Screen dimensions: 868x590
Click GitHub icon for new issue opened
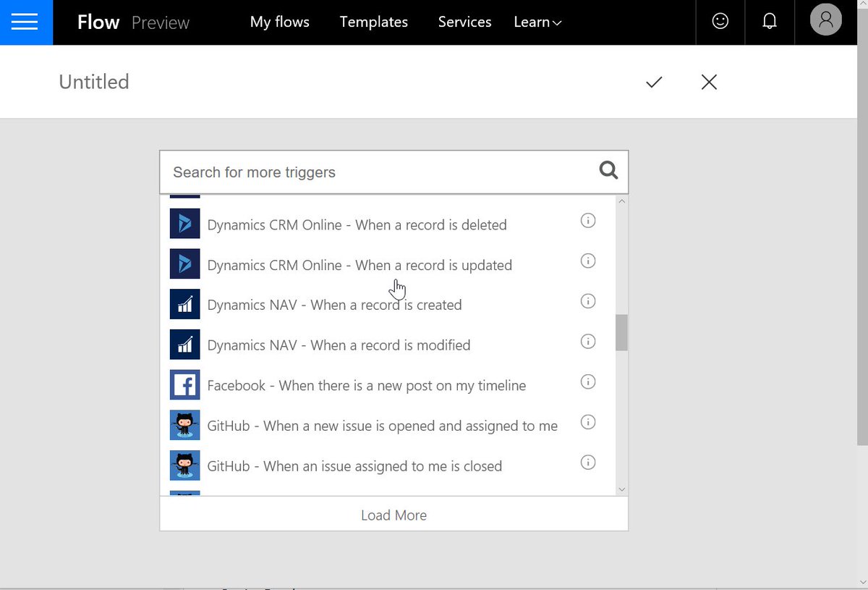coord(184,425)
